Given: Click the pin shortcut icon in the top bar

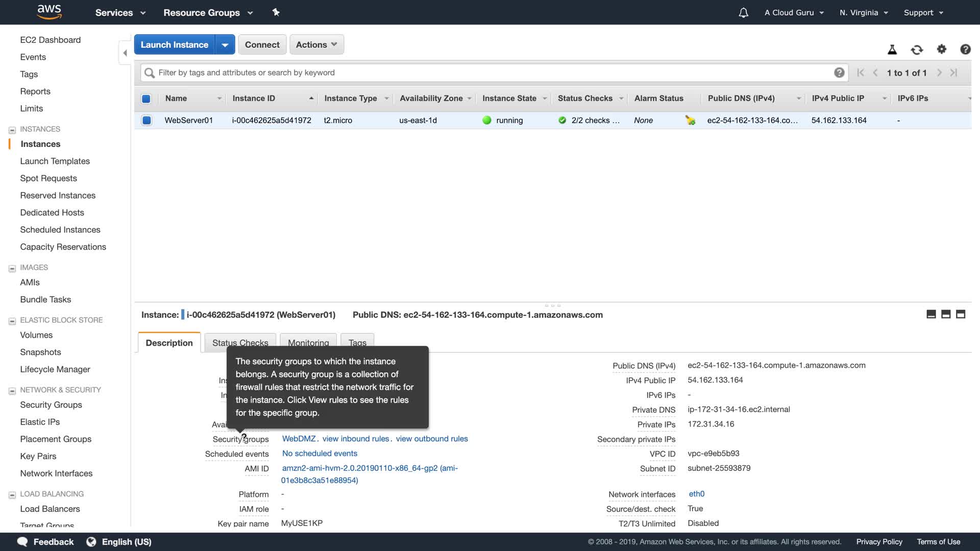Looking at the screenshot, I should (x=276, y=12).
